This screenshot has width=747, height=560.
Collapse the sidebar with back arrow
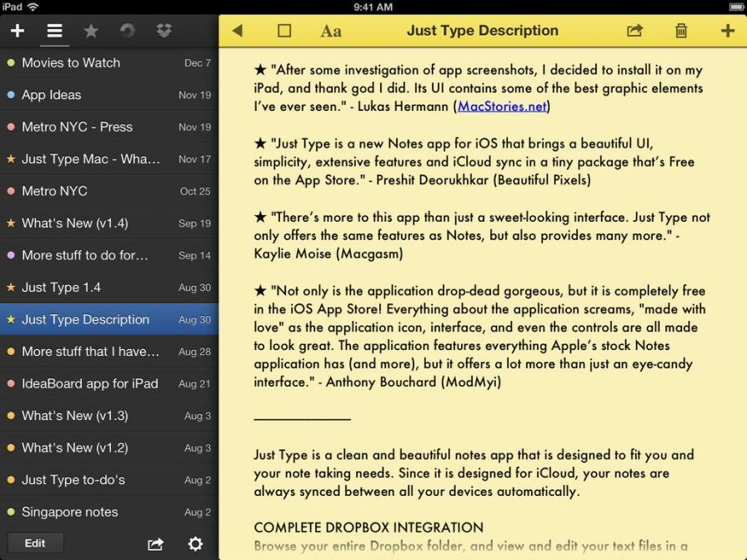238,31
